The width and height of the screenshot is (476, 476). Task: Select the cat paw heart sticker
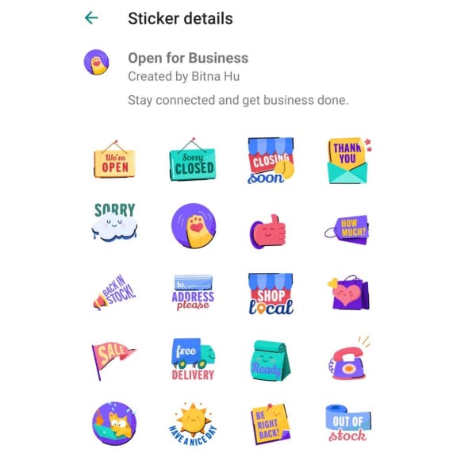point(194,225)
